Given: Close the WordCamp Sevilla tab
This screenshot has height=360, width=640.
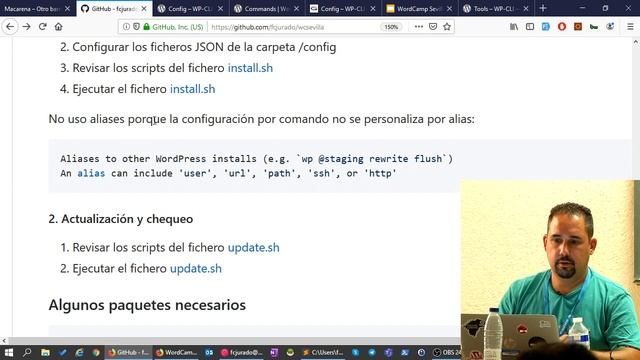Looking at the screenshot, I should pos(449,9).
